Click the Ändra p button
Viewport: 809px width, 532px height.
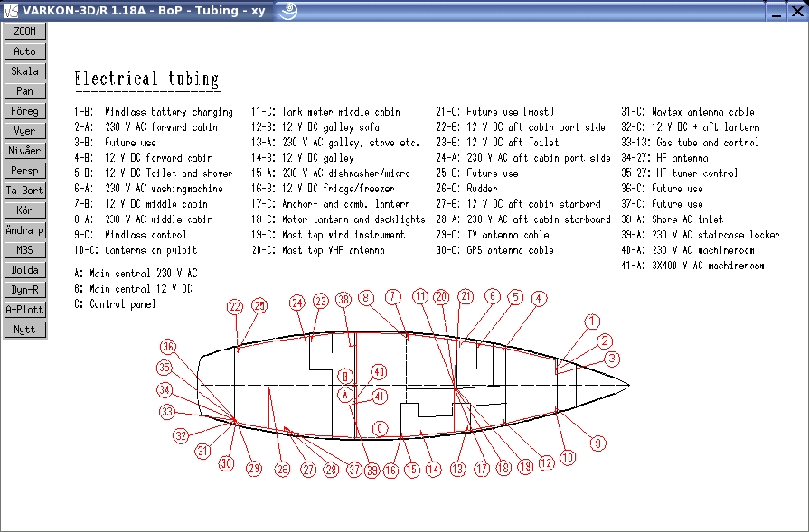[24, 230]
